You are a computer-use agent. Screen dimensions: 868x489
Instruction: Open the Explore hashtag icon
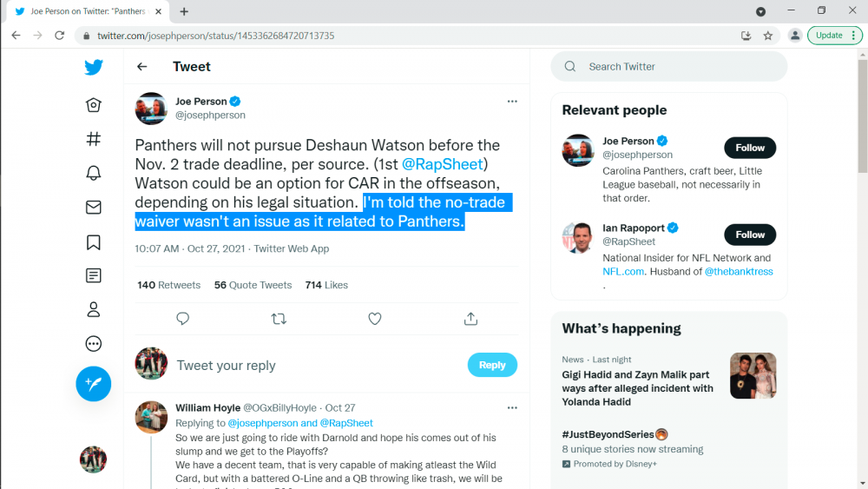[x=94, y=139]
